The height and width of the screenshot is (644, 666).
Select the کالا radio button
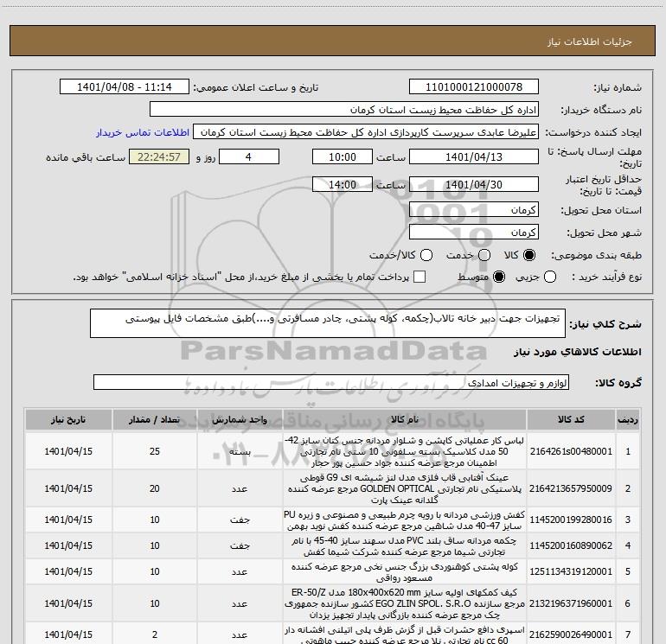pos(529,255)
